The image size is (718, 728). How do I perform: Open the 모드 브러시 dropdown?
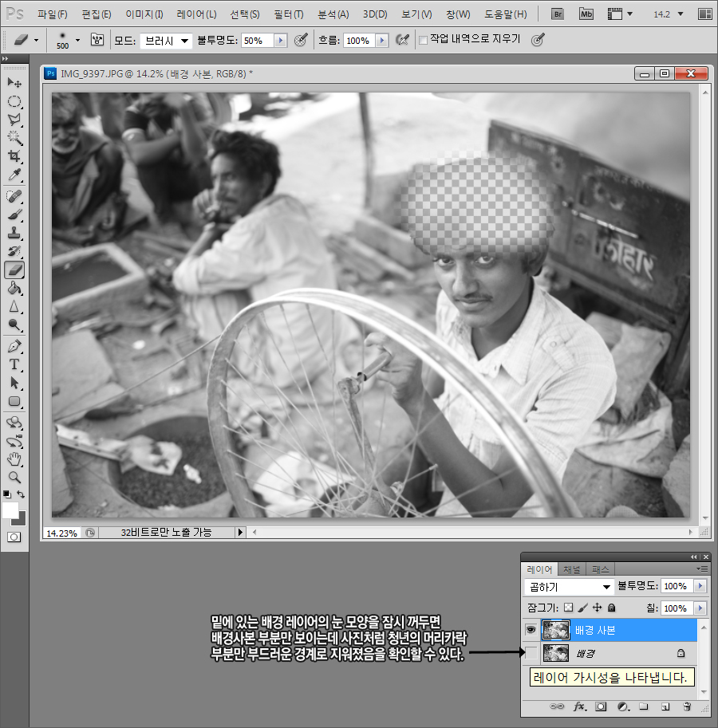166,41
